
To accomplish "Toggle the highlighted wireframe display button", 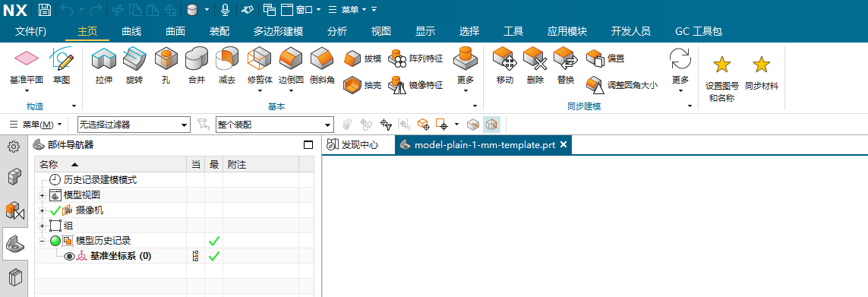I will tap(491, 125).
